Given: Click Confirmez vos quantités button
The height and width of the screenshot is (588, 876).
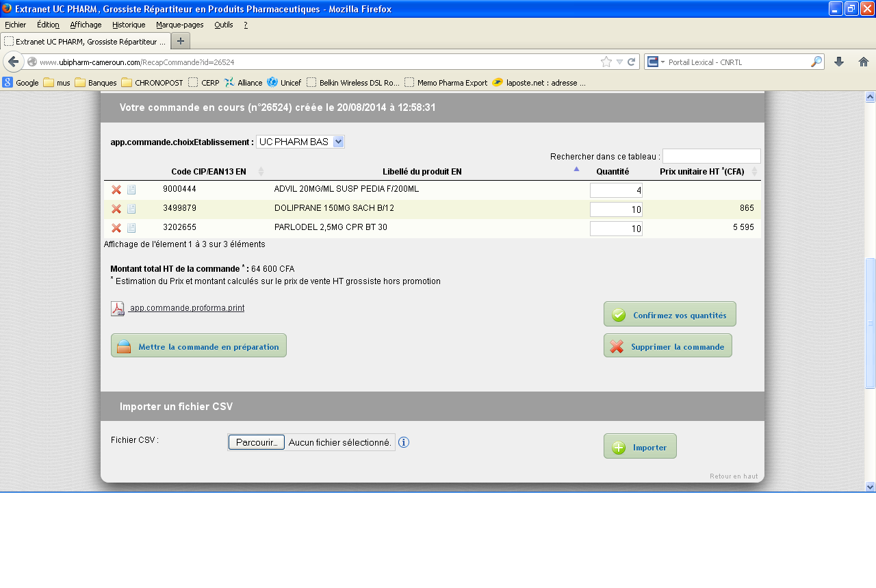Looking at the screenshot, I should [x=670, y=314].
